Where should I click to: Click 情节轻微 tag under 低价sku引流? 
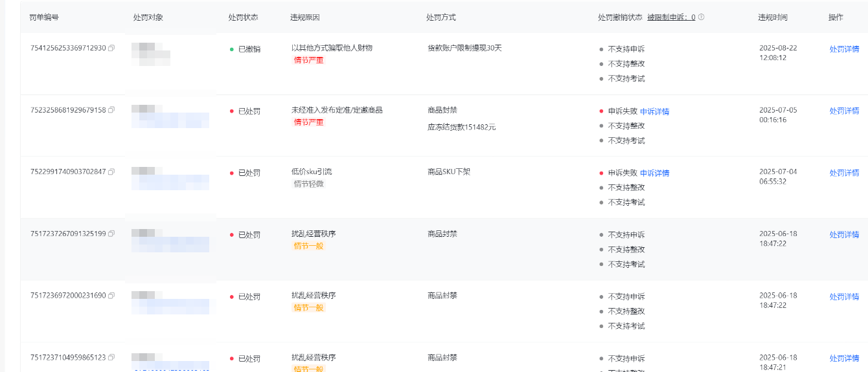click(x=308, y=184)
